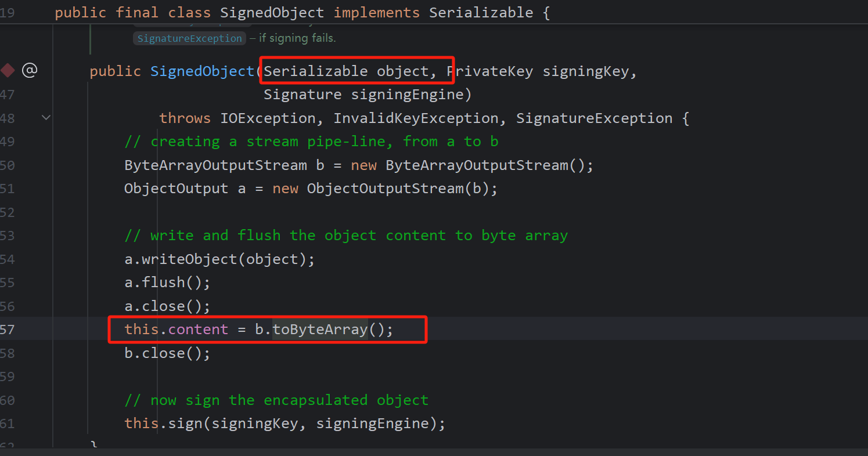Screen dimensions: 868x456
Task: Click the SignedObject constructor name
Action: 203,71
